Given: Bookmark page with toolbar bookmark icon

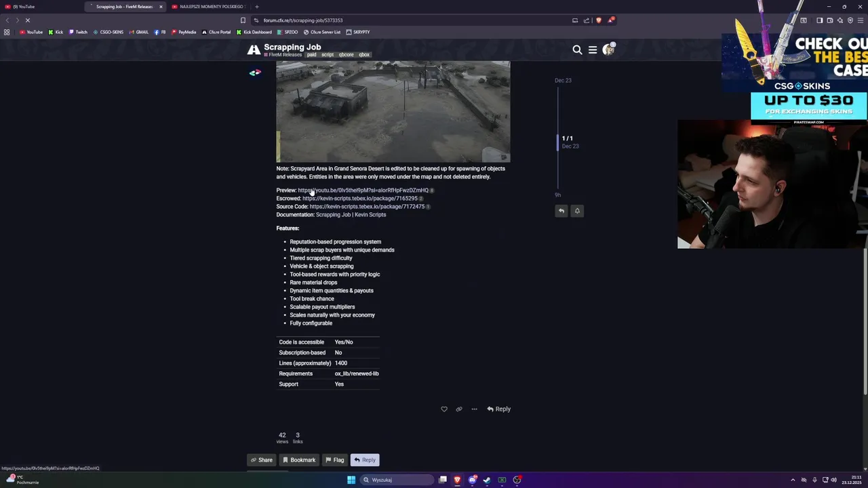Looking at the screenshot, I should 243,20.
